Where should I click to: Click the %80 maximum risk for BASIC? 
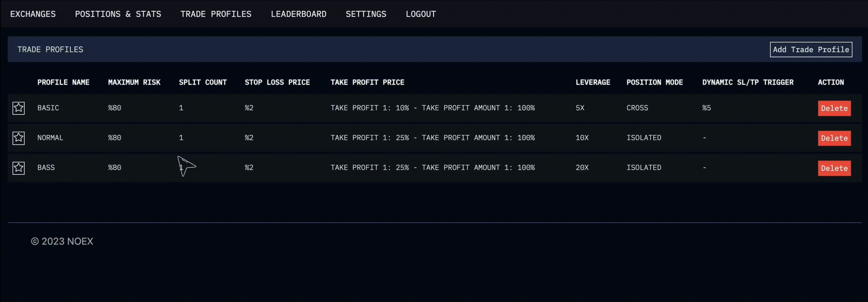click(115, 108)
